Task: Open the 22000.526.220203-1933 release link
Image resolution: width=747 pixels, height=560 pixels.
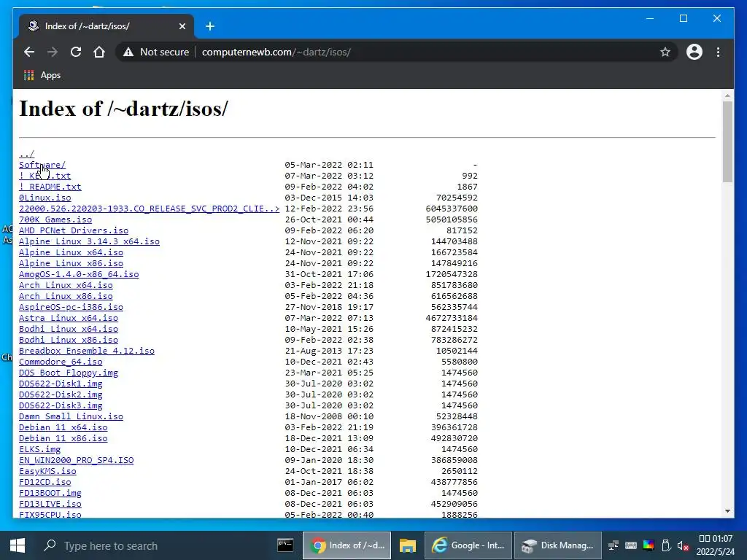Action: click(x=149, y=209)
